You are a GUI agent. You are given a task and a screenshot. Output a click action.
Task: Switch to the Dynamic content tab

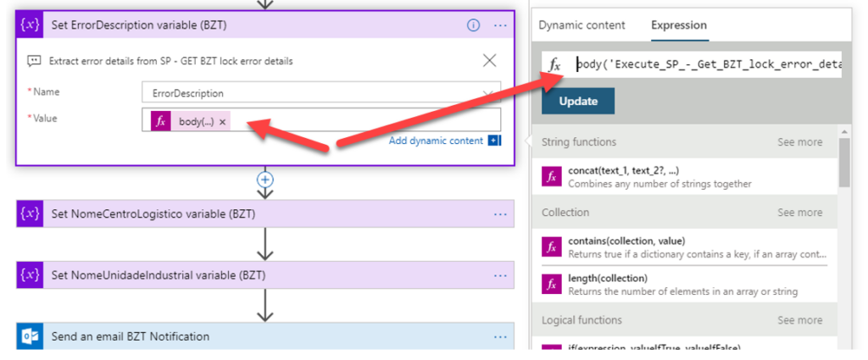click(x=581, y=25)
